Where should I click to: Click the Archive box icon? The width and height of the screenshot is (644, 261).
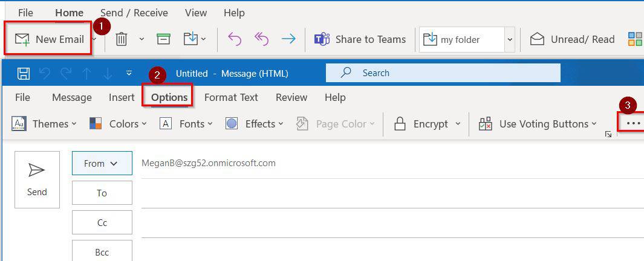click(x=163, y=39)
